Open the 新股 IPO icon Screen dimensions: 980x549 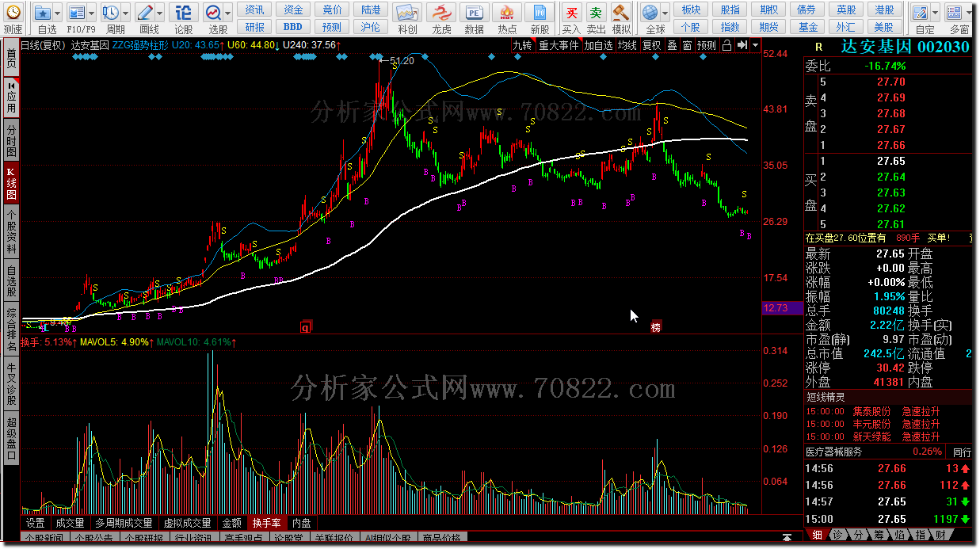tap(540, 13)
